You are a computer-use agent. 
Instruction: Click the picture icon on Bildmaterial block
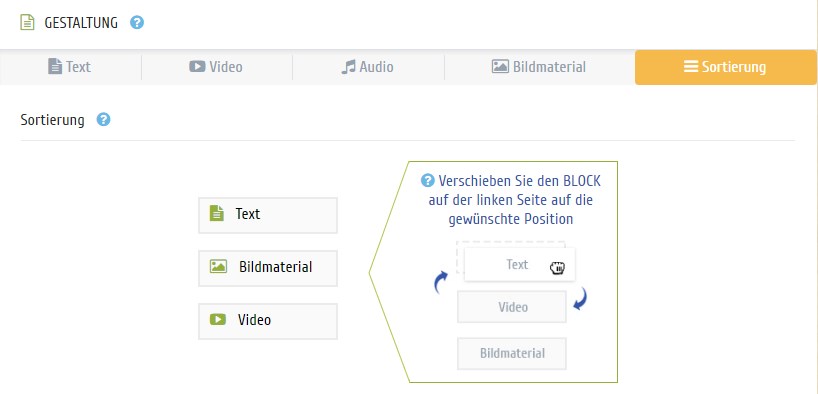point(218,266)
